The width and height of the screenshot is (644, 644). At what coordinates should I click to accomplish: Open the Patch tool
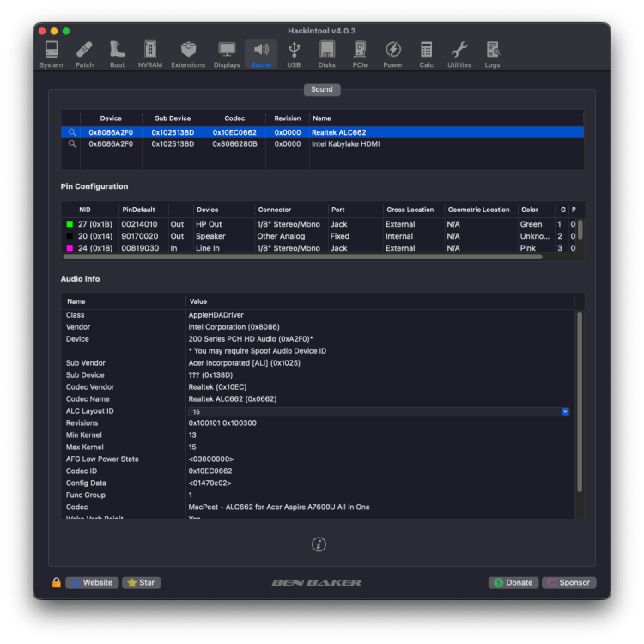point(84,54)
